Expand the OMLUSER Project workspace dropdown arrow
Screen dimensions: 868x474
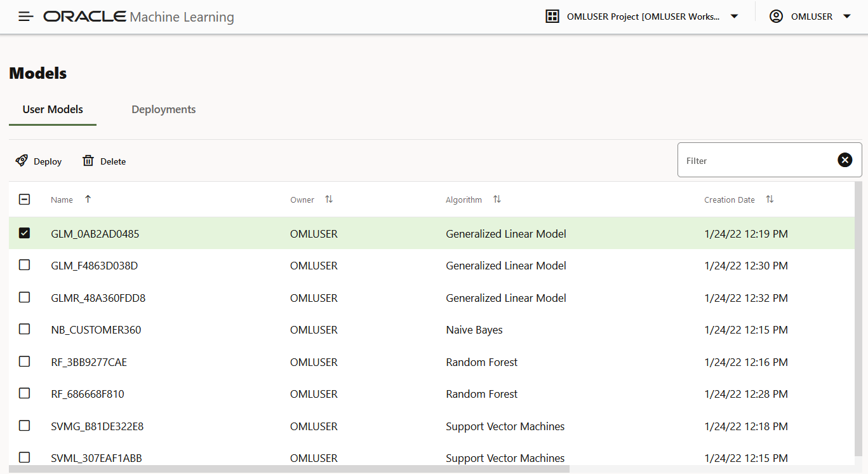(x=734, y=17)
